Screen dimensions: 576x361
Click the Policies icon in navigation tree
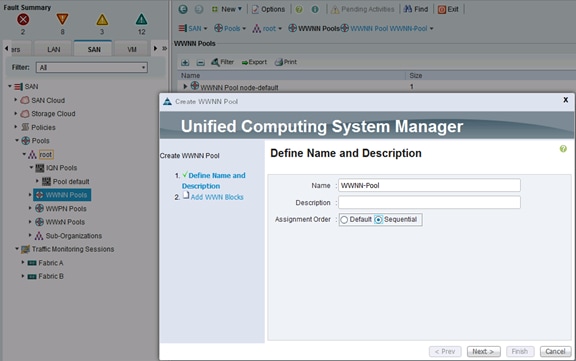(25, 127)
